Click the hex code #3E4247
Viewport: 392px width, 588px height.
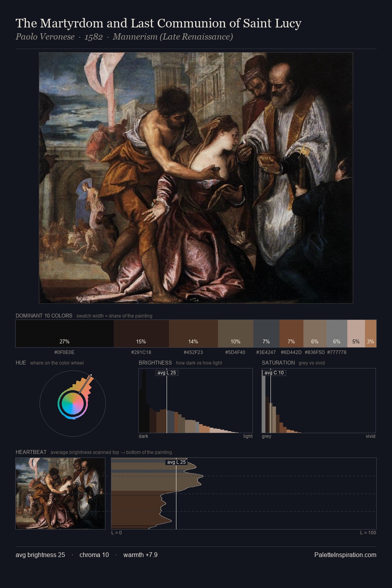[x=266, y=352]
